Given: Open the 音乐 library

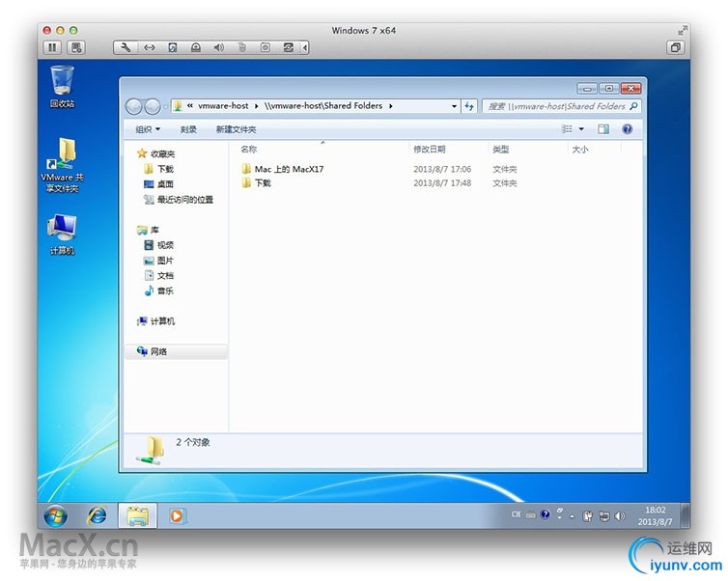Looking at the screenshot, I should pos(158,290).
